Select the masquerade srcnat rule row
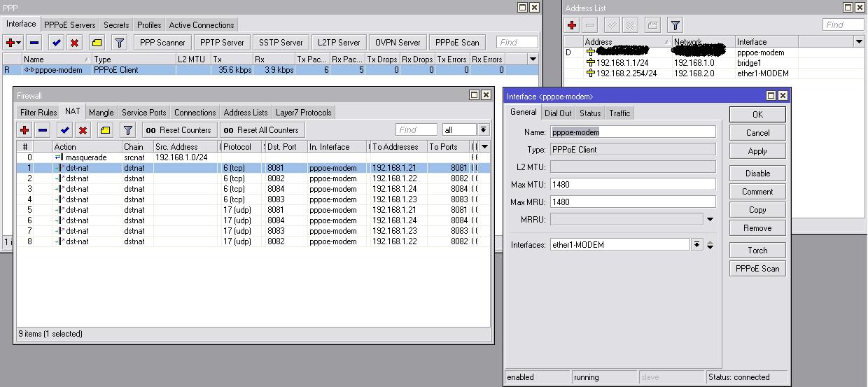This screenshot has width=868, height=387. click(x=253, y=157)
